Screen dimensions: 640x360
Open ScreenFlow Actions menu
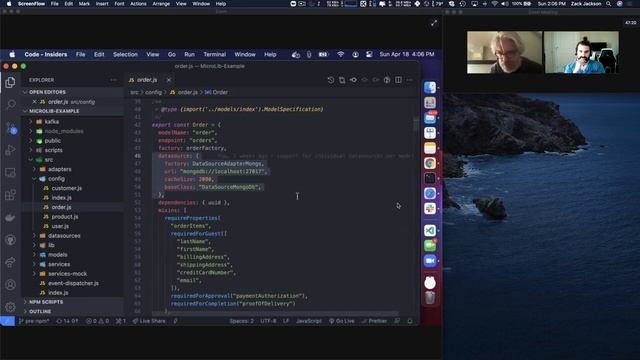(138, 4)
